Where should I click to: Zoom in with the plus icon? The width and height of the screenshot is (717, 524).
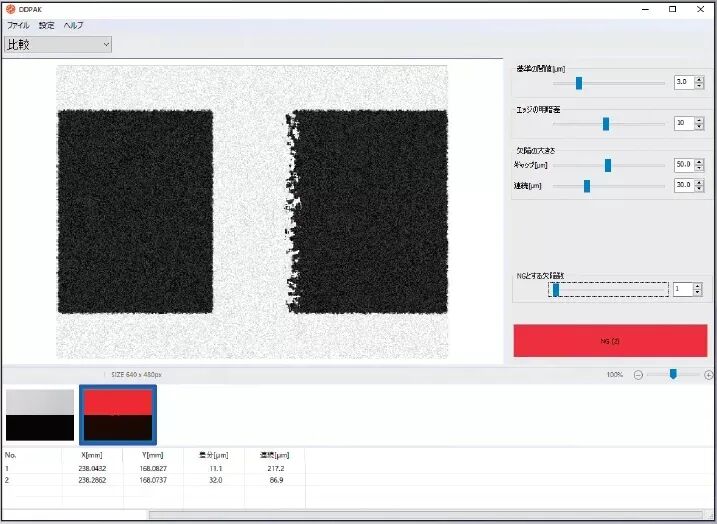click(709, 375)
